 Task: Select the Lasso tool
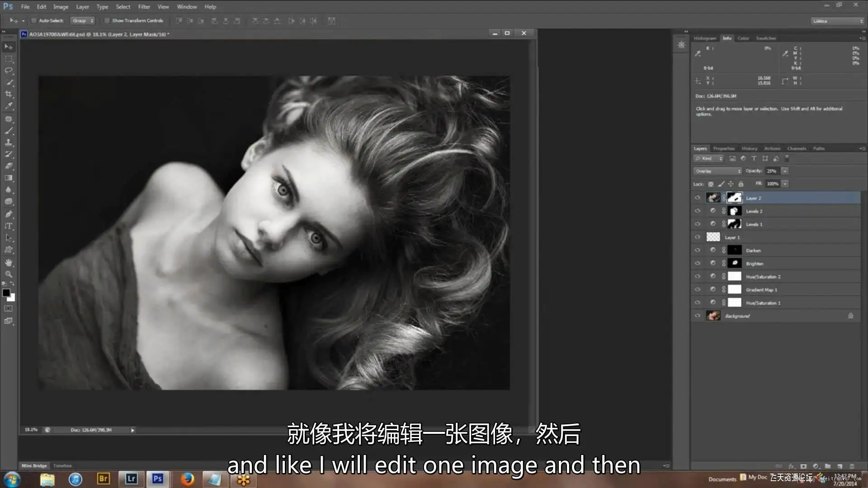click(9, 70)
